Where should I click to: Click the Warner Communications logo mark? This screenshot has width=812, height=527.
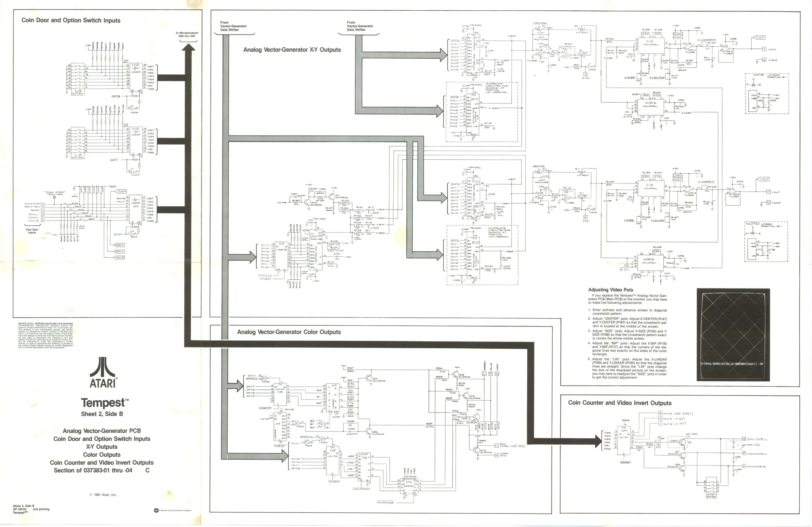tap(156, 510)
